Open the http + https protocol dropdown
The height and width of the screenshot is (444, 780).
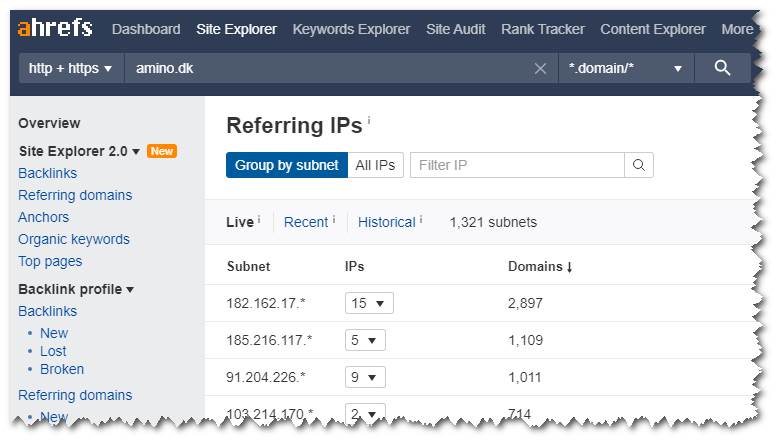point(71,68)
